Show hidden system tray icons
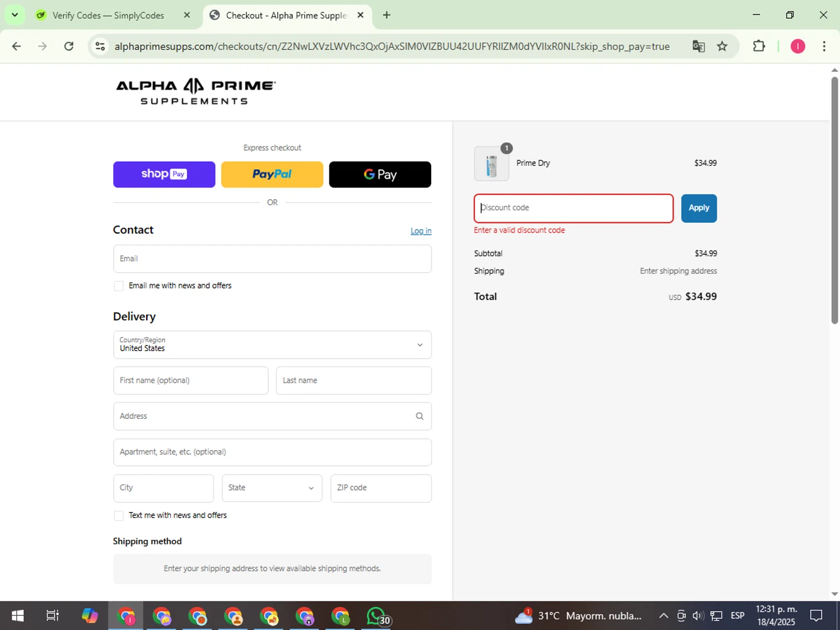This screenshot has width=840, height=630. pos(664,616)
